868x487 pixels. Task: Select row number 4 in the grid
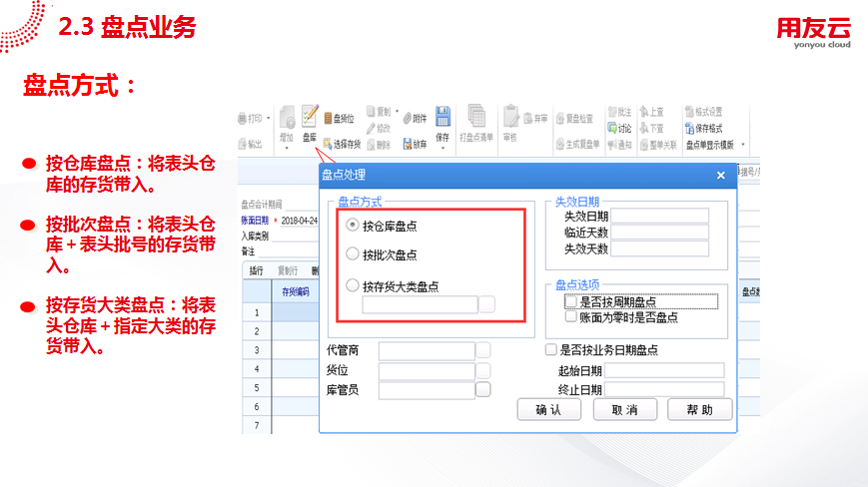pos(257,368)
